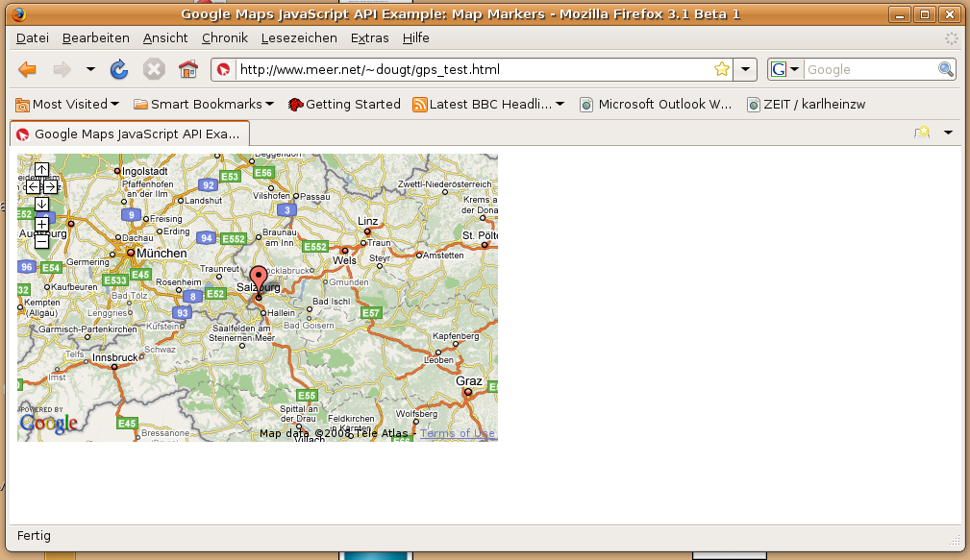Click the Wels label on the map
This screenshot has height=560, width=970.
pyautogui.click(x=344, y=260)
